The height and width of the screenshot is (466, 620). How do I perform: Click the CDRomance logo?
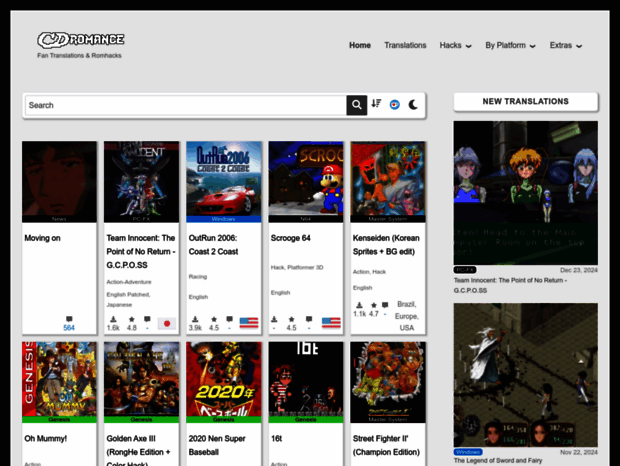pos(81,40)
